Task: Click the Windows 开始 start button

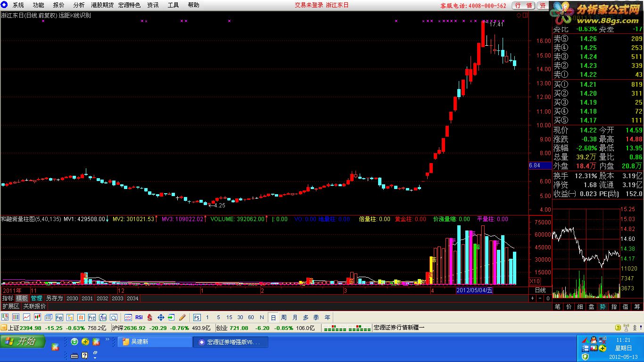Action: [x=23, y=341]
